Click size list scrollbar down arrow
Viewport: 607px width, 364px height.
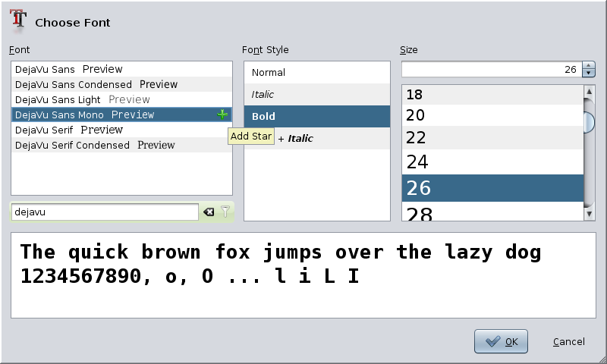pos(589,214)
